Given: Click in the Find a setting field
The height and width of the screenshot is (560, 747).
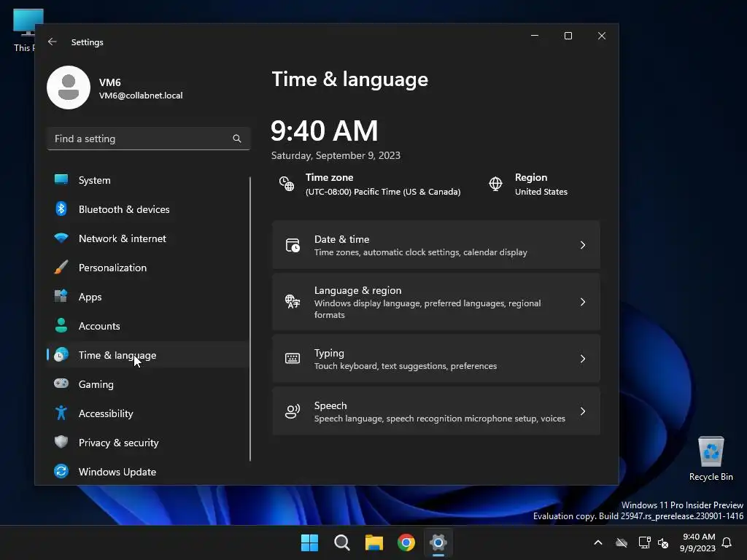Looking at the screenshot, I should point(149,139).
